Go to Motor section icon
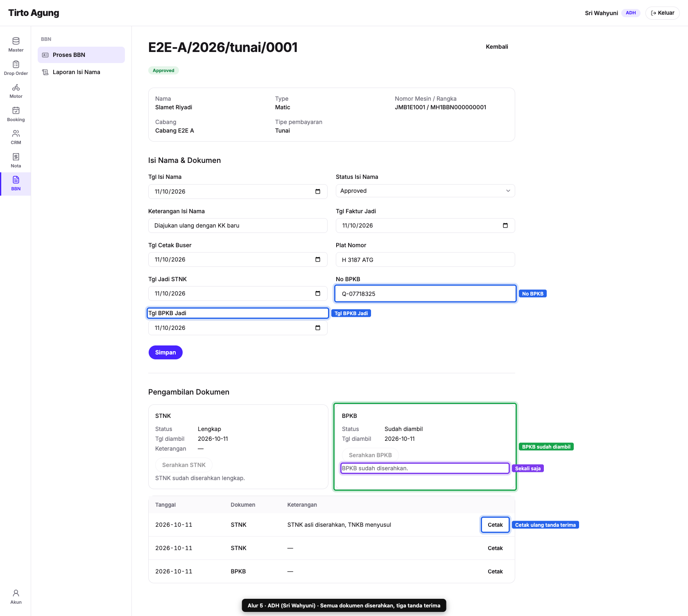The height and width of the screenshot is (616, 688). [16, 87]
